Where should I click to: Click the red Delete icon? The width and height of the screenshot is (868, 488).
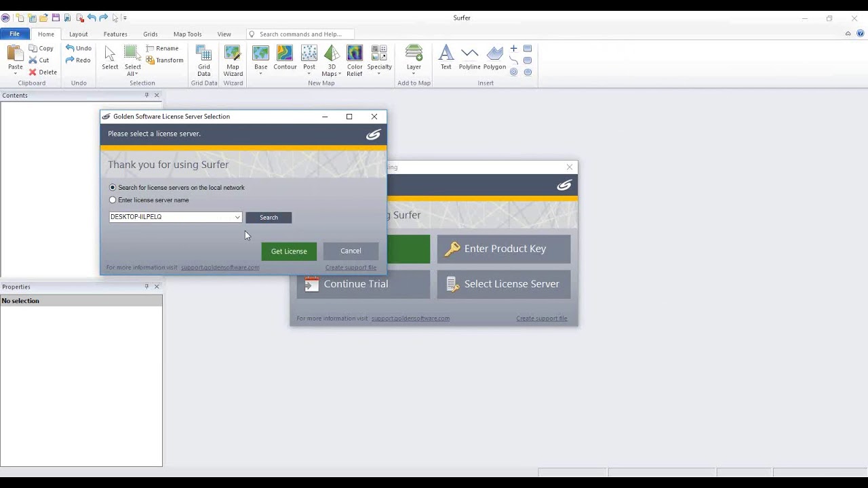33,72
